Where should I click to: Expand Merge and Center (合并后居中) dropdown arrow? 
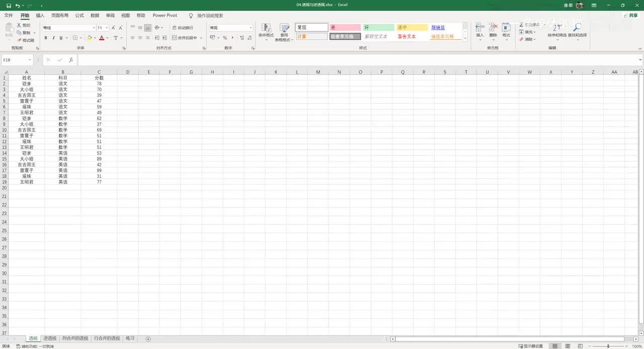pyautogui.click(x=201, y=38)
